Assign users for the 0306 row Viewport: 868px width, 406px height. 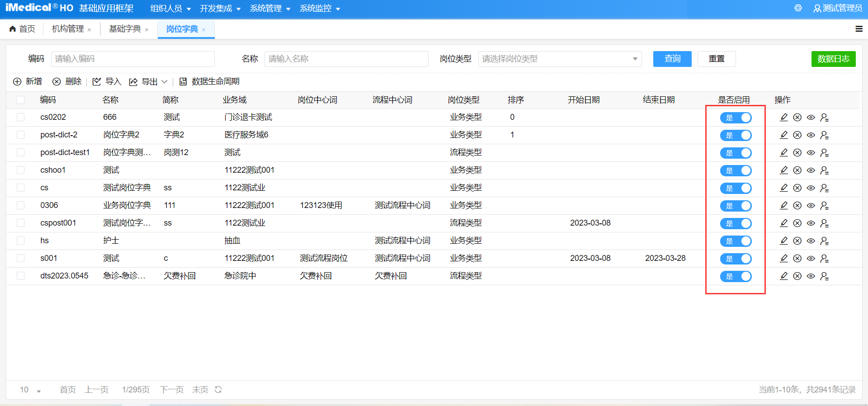[825, 206]
